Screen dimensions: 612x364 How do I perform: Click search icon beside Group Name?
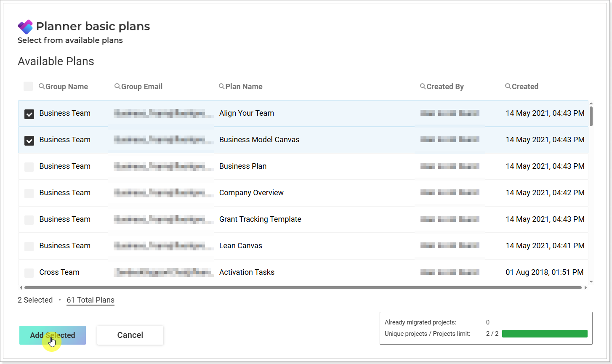tap(42, 86)
